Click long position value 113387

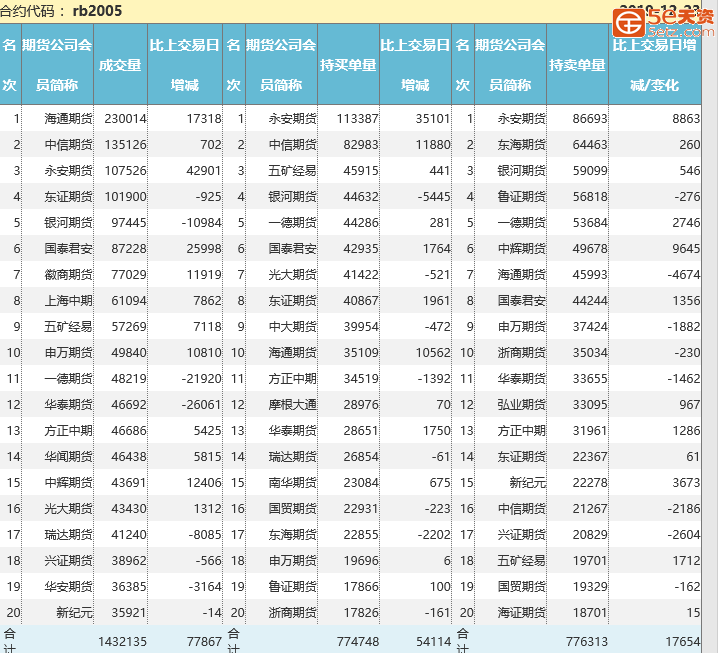(357, 119)
